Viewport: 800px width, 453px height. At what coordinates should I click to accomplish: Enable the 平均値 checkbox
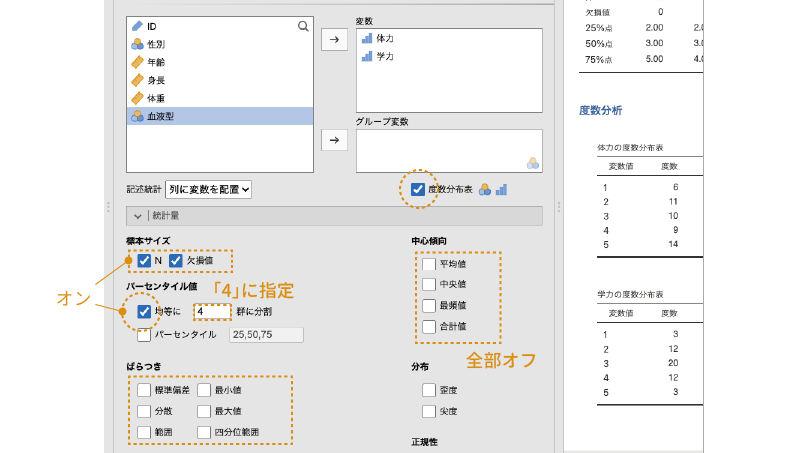(429, 265)
